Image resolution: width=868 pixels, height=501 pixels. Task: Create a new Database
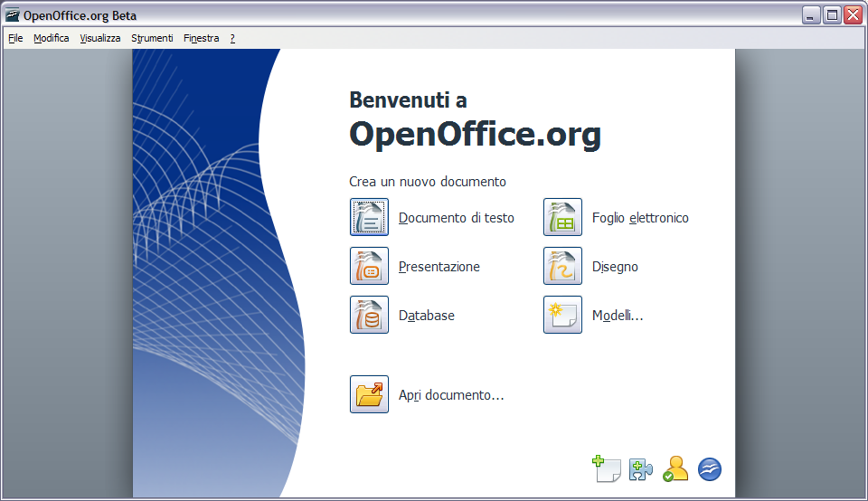click(426, 315)
